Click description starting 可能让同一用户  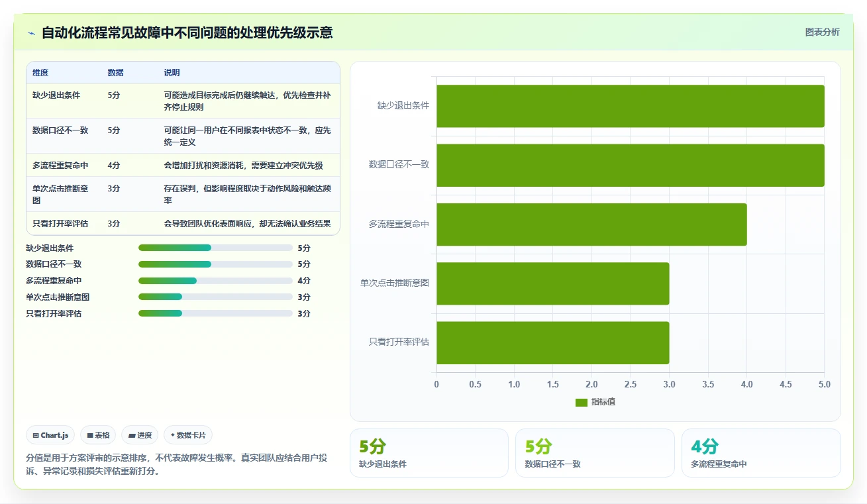pyautogui.click(x=248, y=136)
